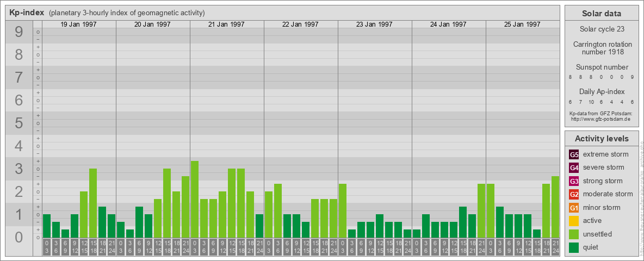Select the light green unsettled swatch
The width and height of the screenshot is (644, 261).
574,234
